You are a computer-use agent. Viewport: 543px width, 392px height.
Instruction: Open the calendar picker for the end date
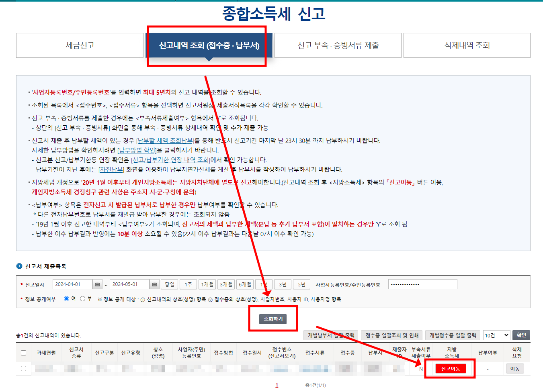[154, 284]
